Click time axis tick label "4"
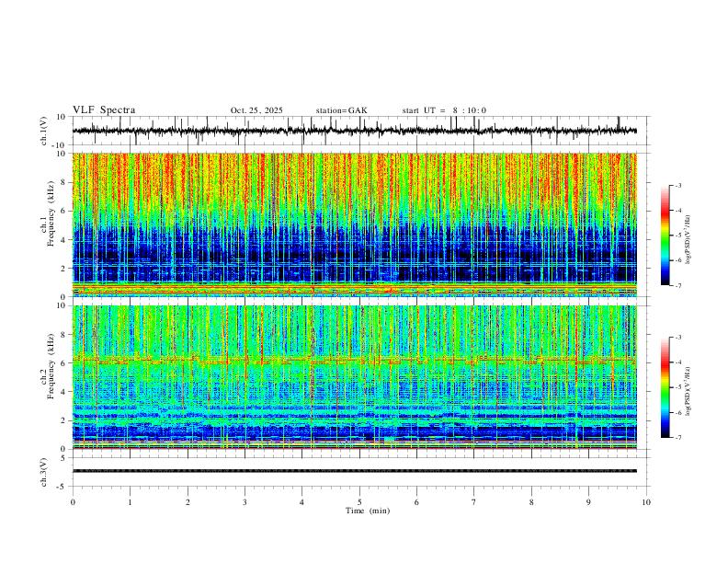The width and height of the screenshot is (728, 563). coord(302,502)
